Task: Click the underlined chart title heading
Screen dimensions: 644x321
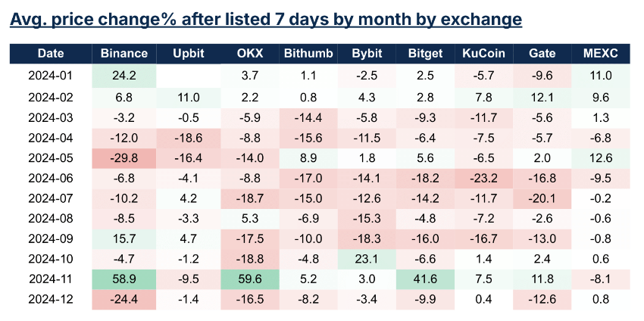Action: 265,19
